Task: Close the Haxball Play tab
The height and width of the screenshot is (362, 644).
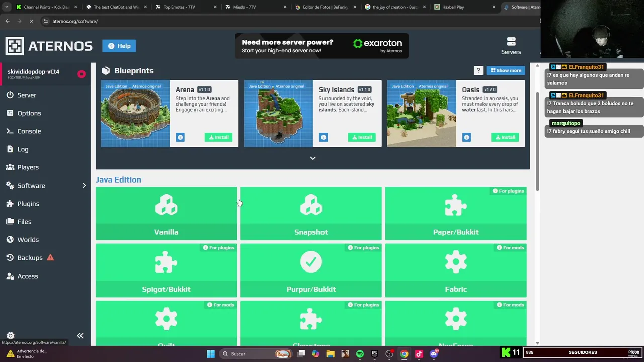Action: 494,7
